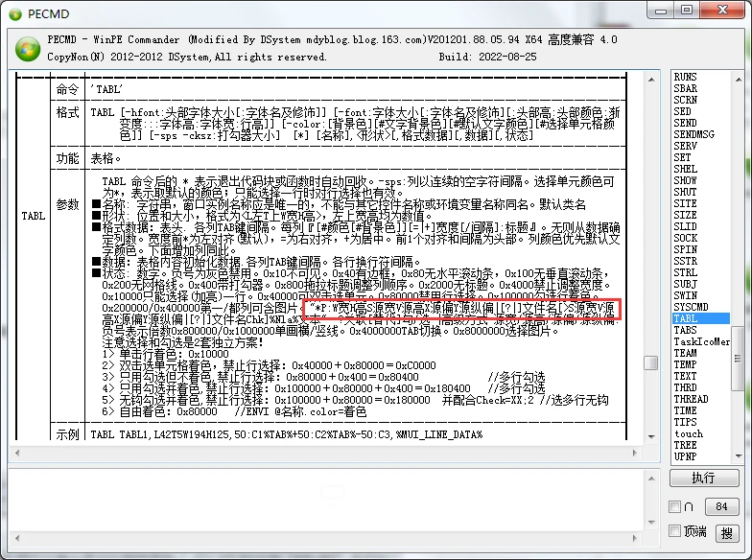Click command list scroll up arrow
The height and width of the screenshot is (560, 752).
tap(739, 79)
